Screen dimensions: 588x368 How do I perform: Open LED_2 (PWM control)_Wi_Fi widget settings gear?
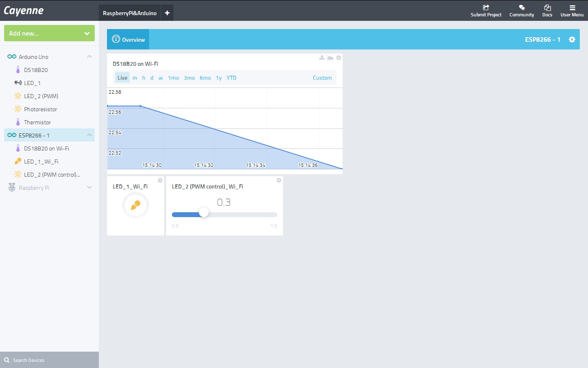[x=279, y=180]
